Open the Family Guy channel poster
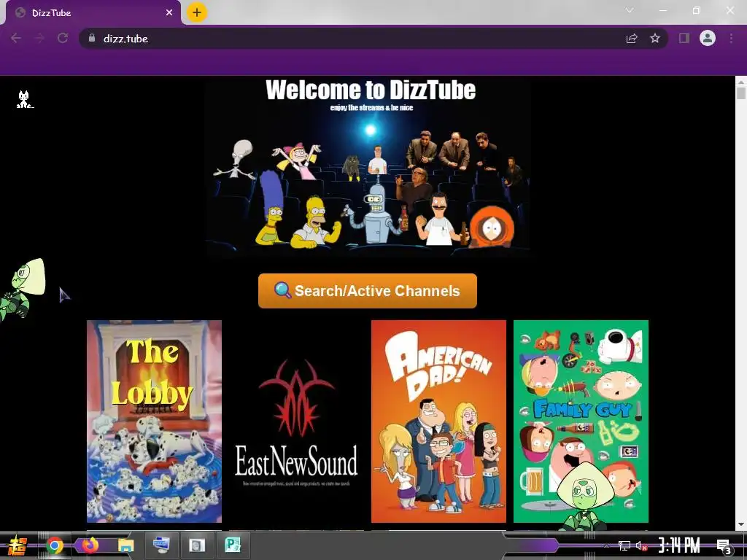Viewport: 747px width, 560px height. click(581, 421)
